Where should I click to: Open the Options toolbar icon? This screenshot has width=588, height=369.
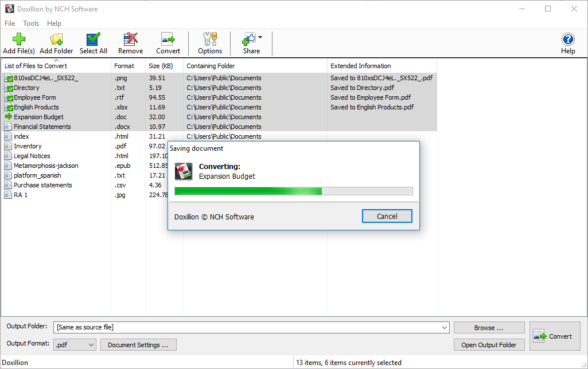click(x=210, y=39)
